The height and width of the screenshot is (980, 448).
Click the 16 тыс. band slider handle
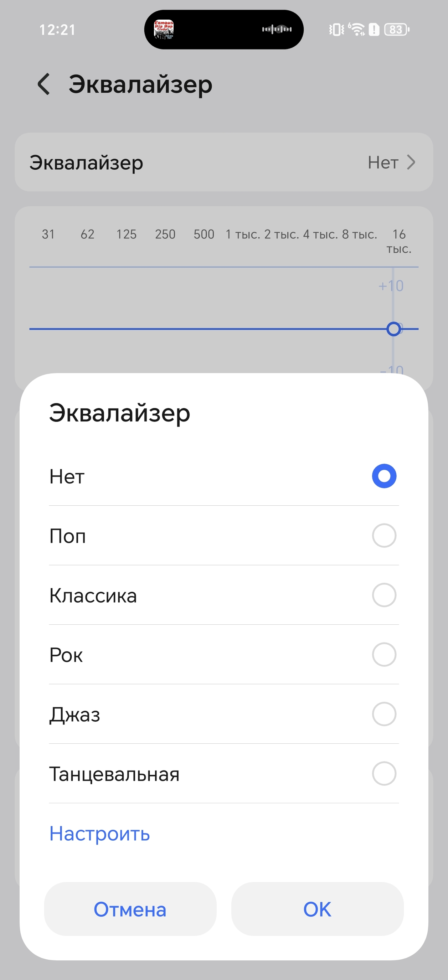point(393,329)
